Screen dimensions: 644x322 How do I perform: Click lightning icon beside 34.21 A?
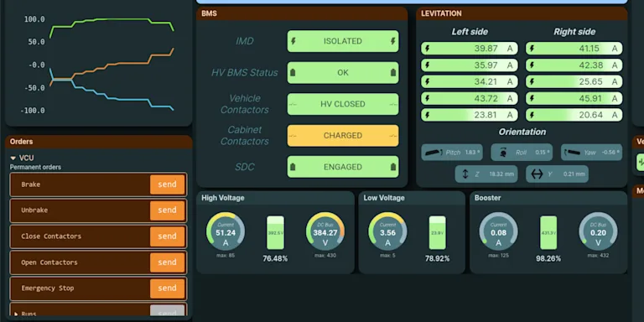tap(427, 81)
